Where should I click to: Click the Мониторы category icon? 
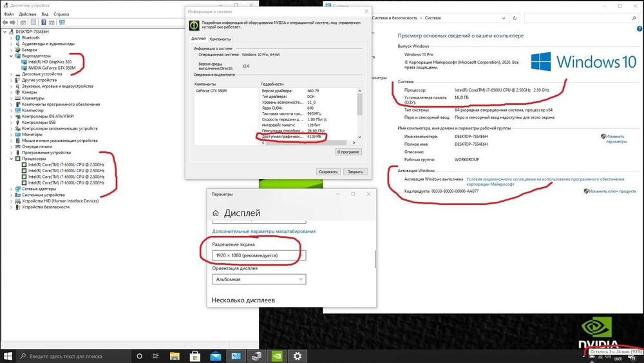point(17,134)
